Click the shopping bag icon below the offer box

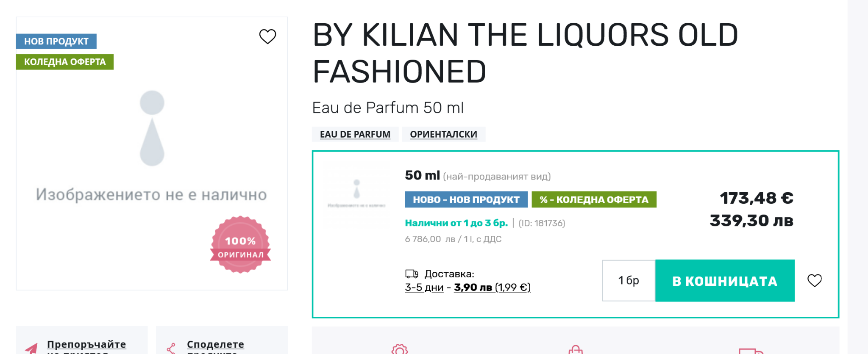point(575,350)
